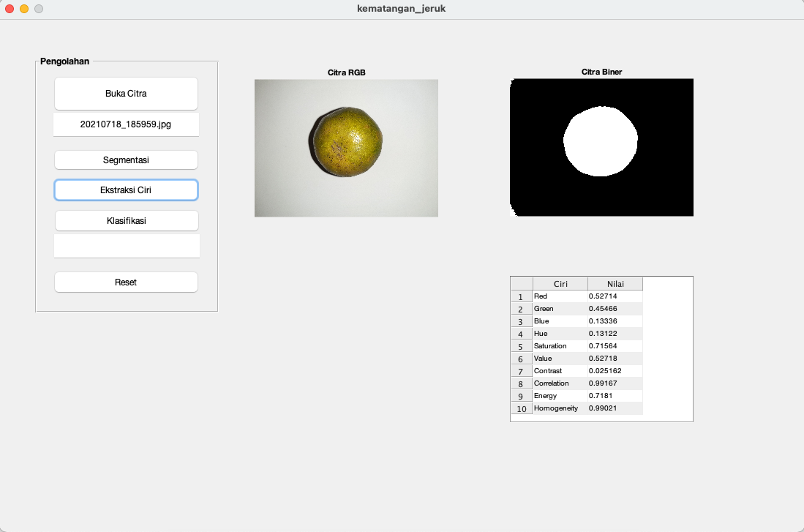Close the kematangan_jeruk window
The height and width of the screenshot is (532, 804).
click(10, 9)
